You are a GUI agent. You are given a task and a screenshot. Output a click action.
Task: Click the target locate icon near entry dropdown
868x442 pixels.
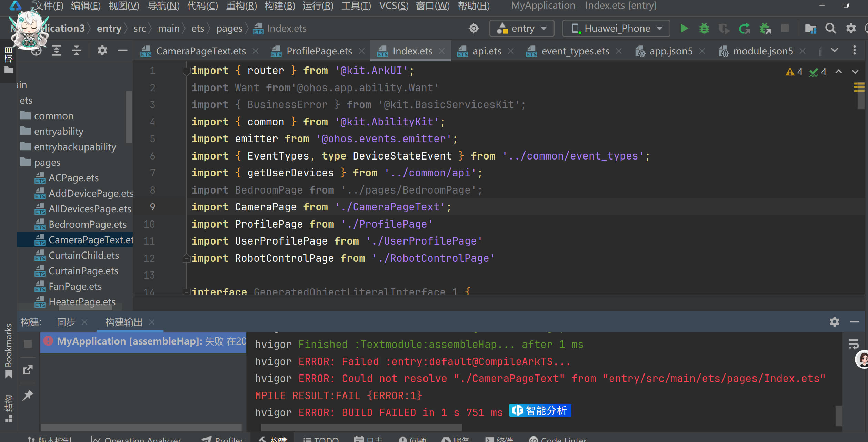point(474,28)
